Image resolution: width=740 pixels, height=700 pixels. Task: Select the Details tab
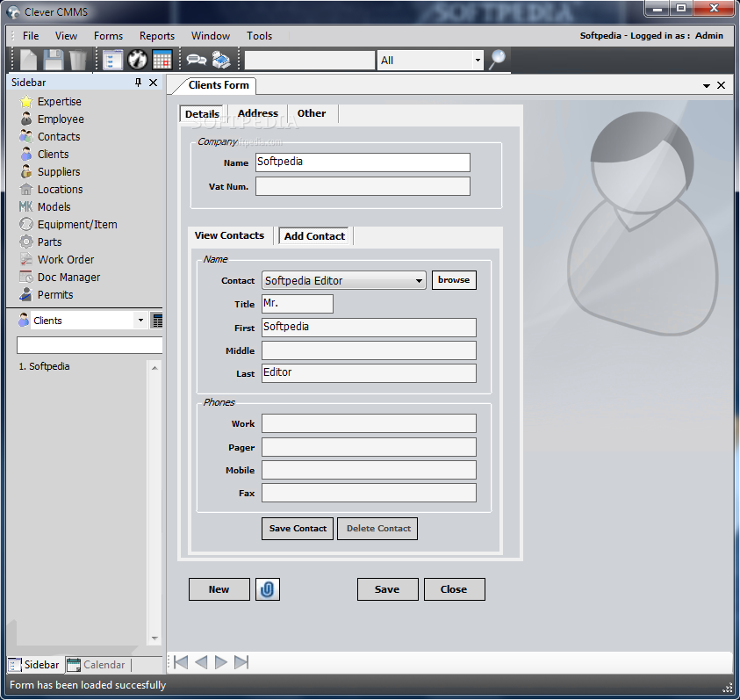202,114
